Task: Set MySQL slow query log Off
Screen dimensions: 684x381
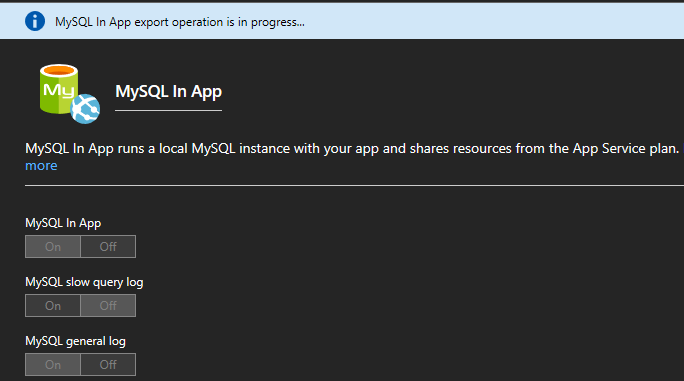Action: point(108,305)
